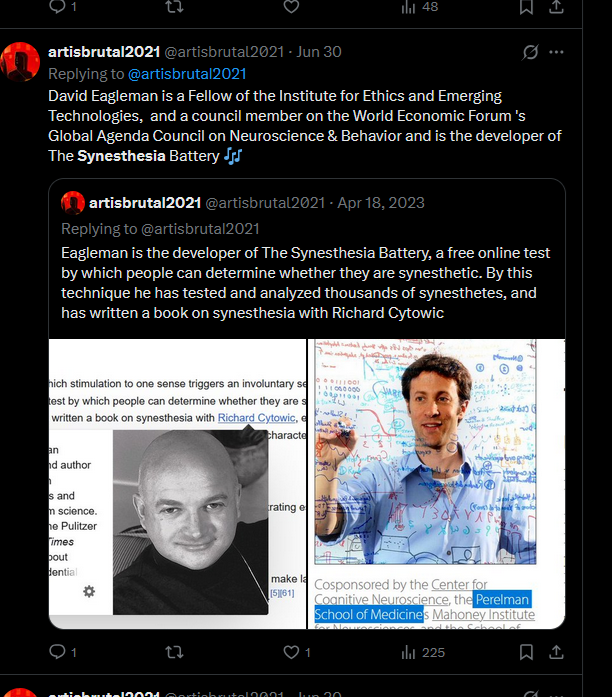Screen dimensions: 612x697
Task: Repost the top partially visible tweet
Action: (174, 6)
